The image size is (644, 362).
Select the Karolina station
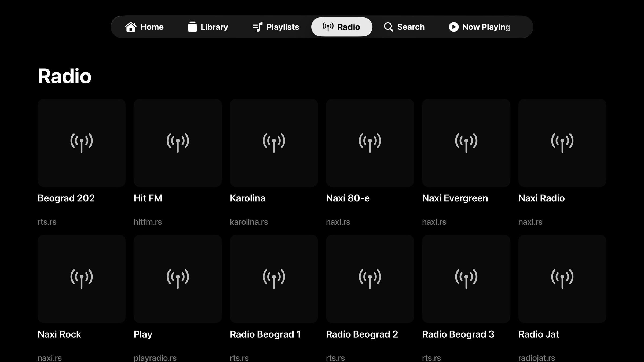coord(274,143)
